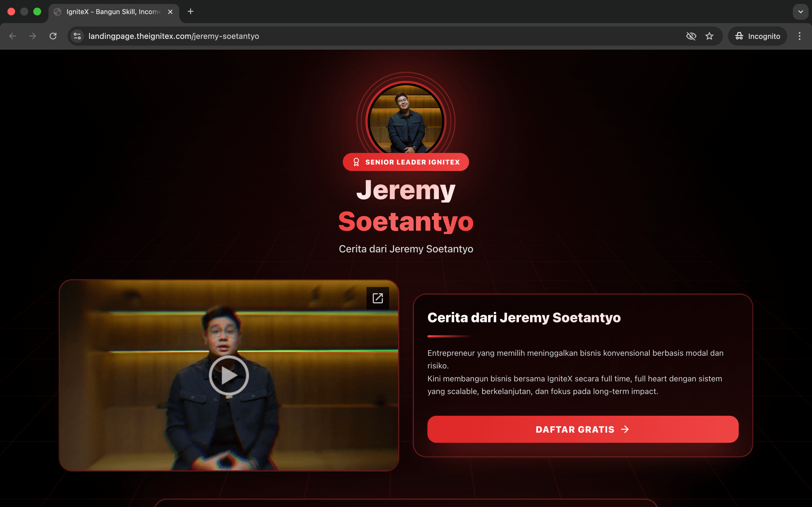
Task: Click the tracking protection eye icon
Action: [691, 36]
